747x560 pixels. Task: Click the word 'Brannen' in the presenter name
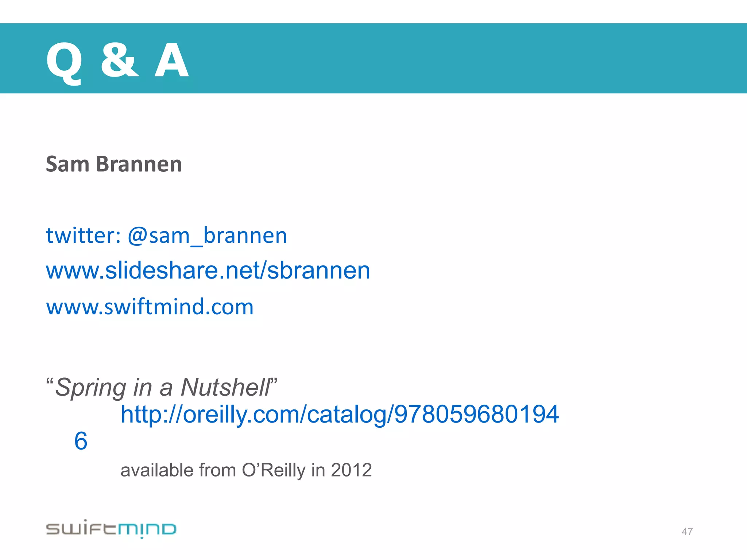tap(139, 164)
